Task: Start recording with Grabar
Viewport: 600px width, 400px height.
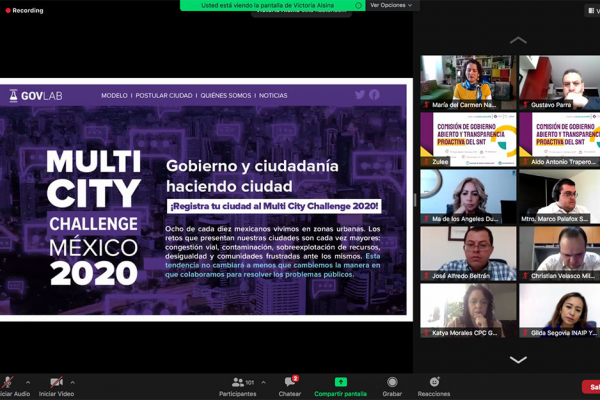Action: [x=392, y=387]
